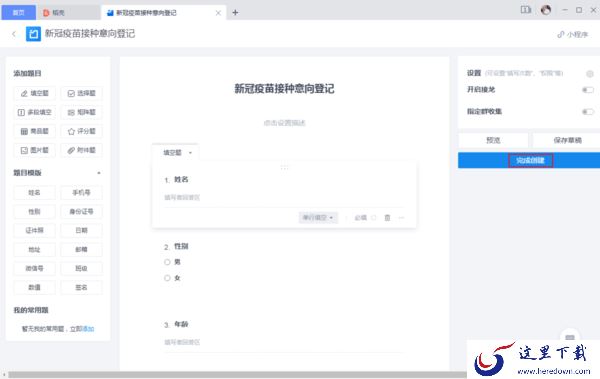Open more options (…) for question 1
The height and width of the screenshot is (379, 600).
pyautogui.click(x=401, y=217)
